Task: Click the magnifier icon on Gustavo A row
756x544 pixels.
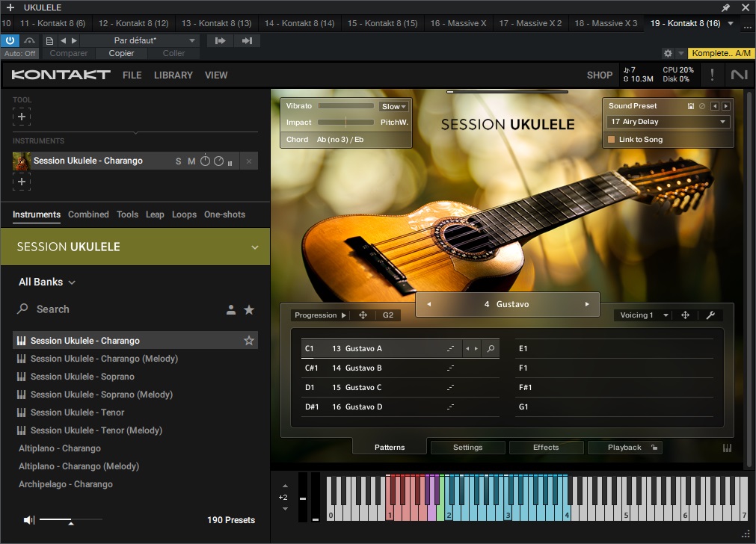Action: coord(491,348)
